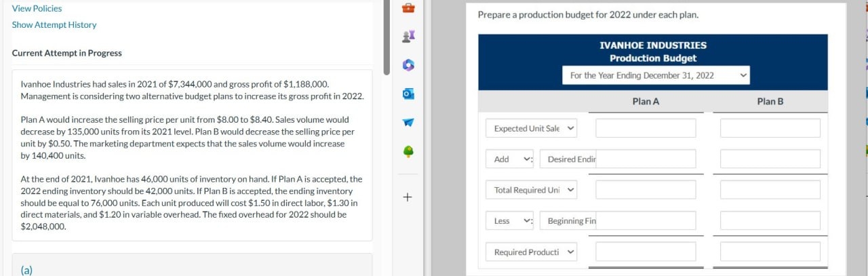Open the Required Production dropdown
Screen dimensions: 868x276
tap(531, 252)
